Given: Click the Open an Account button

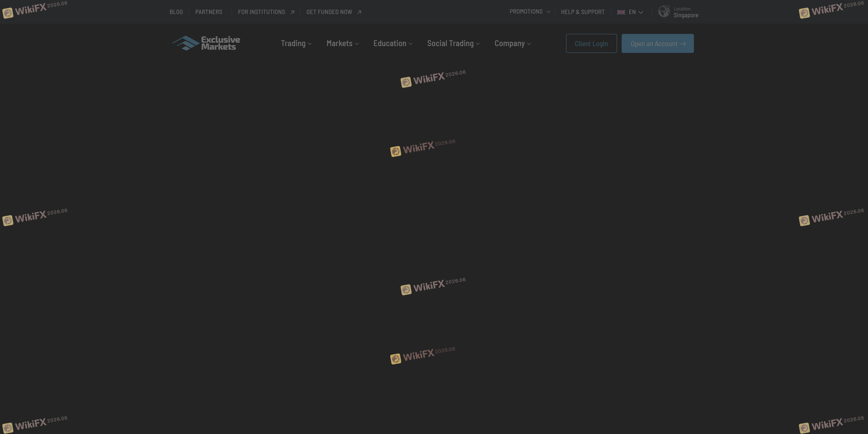Looking at the screenshot, I should (x=658, y=43).
